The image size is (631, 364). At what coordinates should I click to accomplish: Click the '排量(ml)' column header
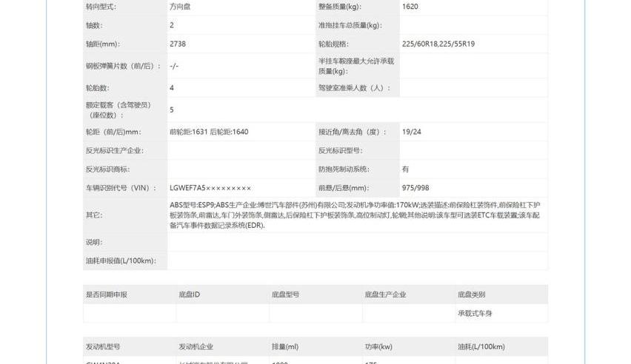click(x=285, y=347)
